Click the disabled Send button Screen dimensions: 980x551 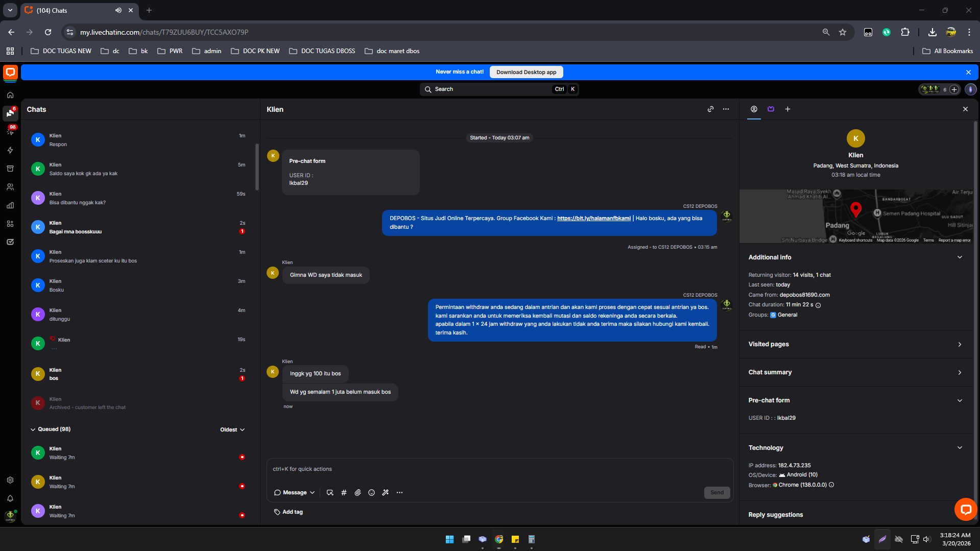click(717, 493)
